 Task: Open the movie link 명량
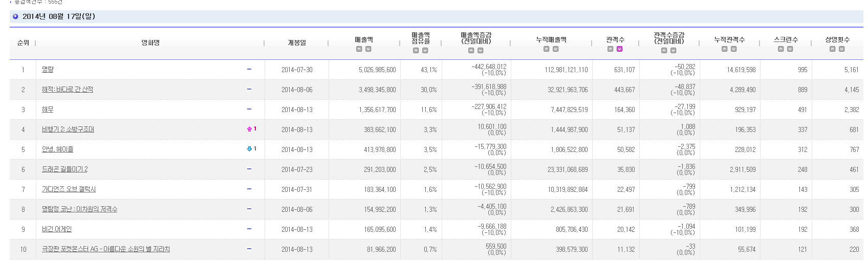point(48,70)
